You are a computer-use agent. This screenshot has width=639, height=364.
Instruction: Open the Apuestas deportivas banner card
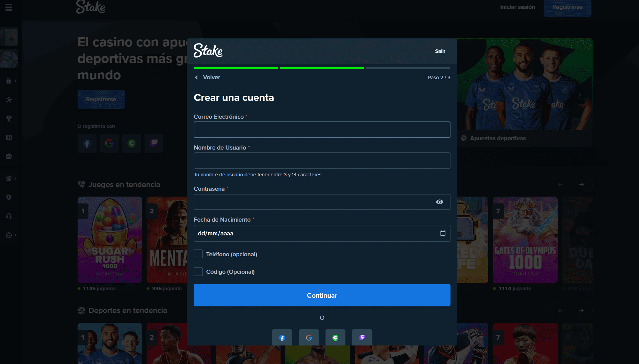click(525, 93)
